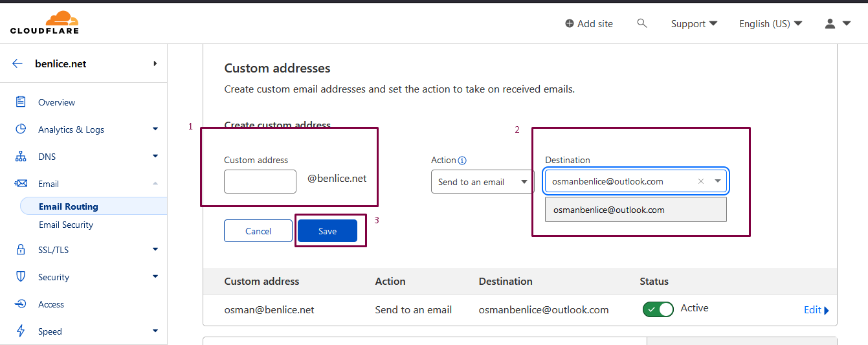Expand the DNS section arrow
The image size is (868, 345).
(155, 156)
